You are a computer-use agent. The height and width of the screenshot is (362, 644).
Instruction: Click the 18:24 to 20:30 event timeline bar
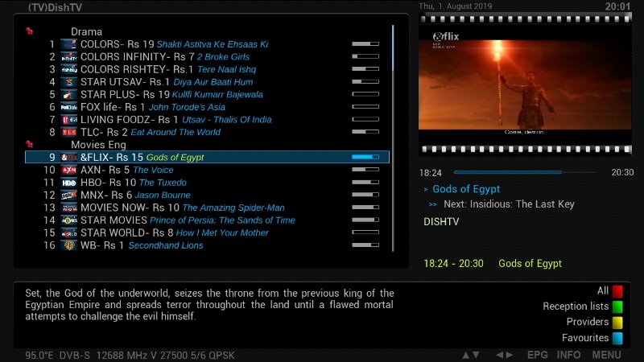(526, 172)
